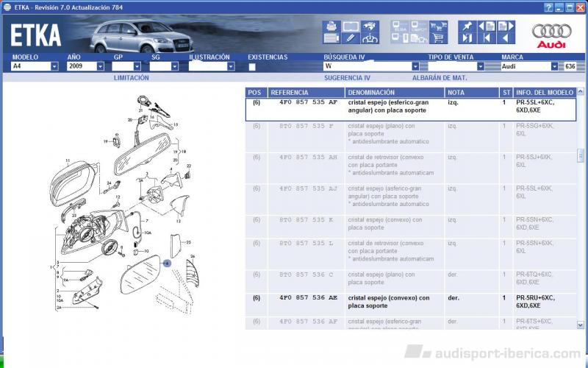
Task: Toggle the EXISTENCIAS checkbox
Action: [x=252, y=67]
